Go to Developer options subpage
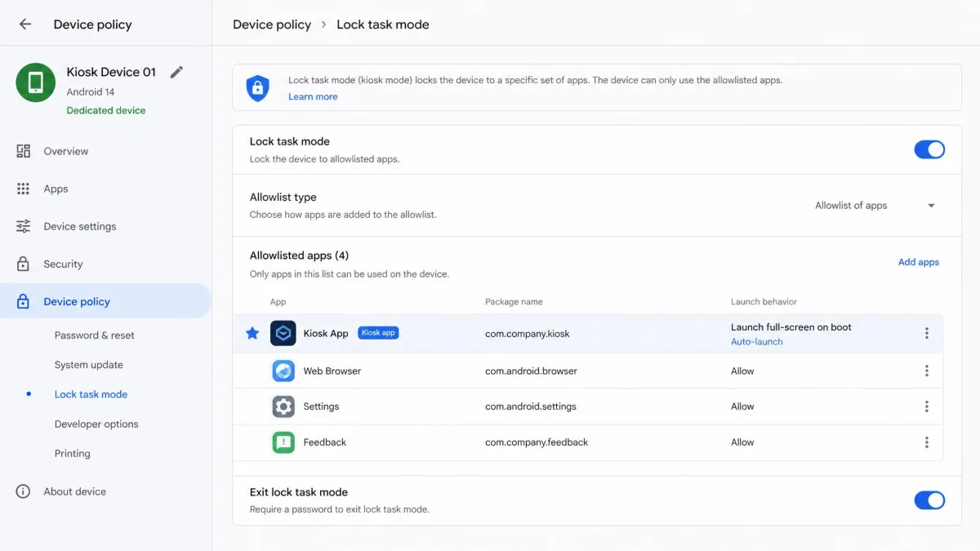 click(96, 424)
